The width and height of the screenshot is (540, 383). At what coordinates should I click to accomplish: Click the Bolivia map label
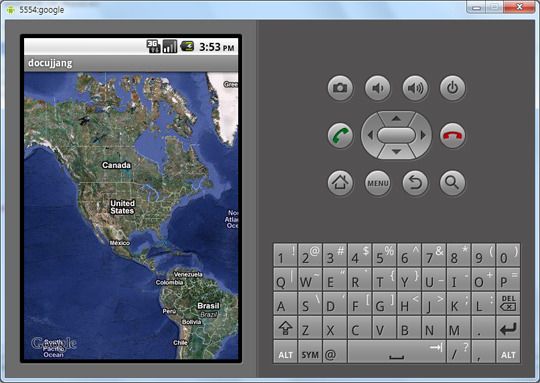[191, 322]
